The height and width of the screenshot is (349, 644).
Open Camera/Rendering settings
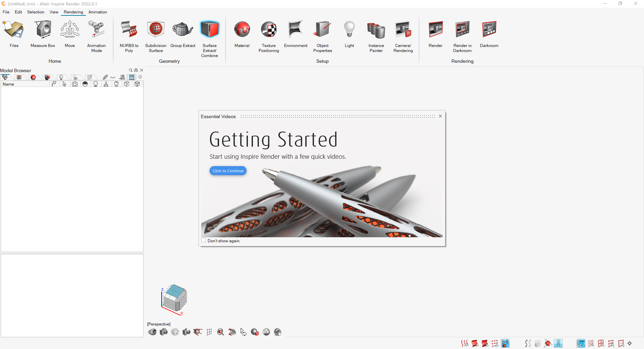[x=403, y=36]
